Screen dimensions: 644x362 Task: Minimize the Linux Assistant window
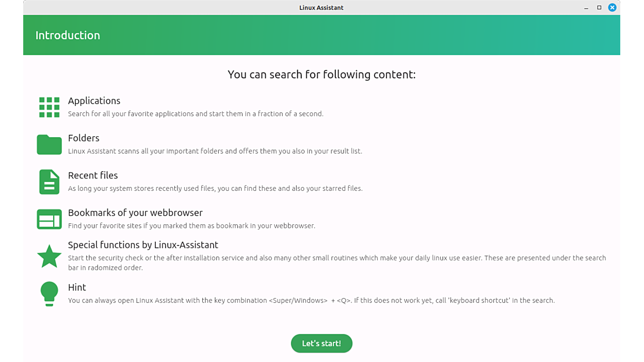click(586, 8)
